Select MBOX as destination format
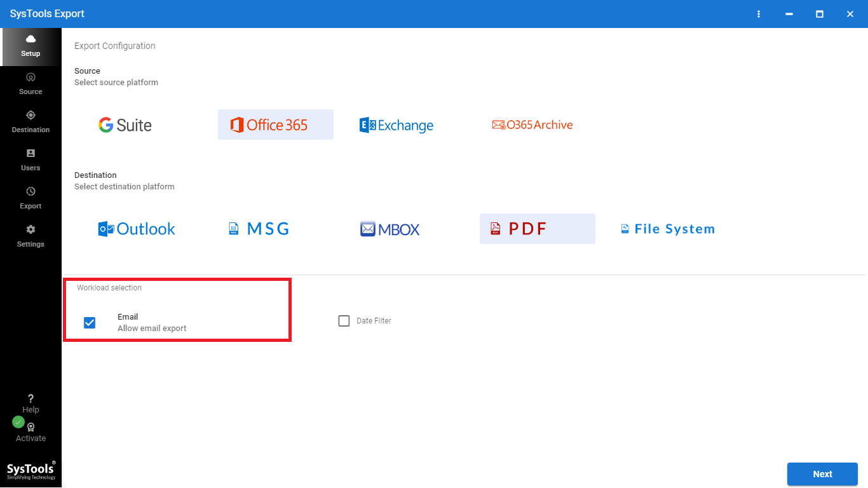Viewport: 868px width, 488px height. 390,229
